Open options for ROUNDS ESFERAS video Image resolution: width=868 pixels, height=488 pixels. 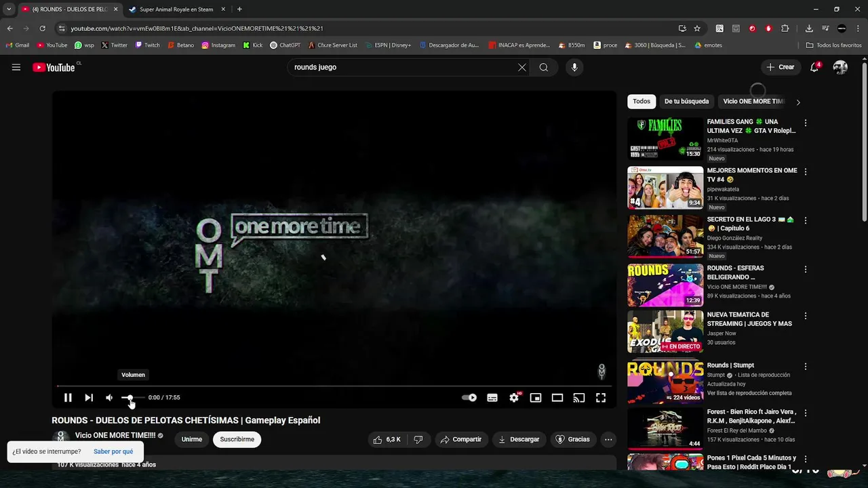point(806,269)
